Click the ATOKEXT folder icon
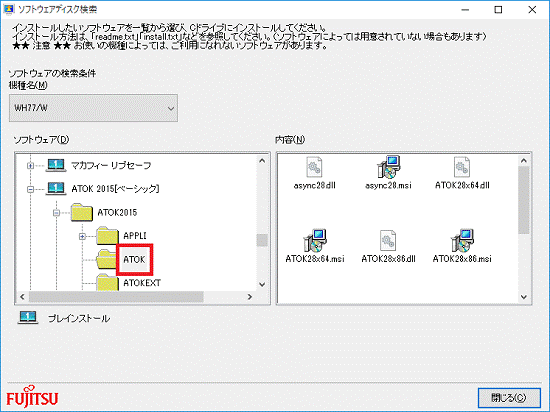Image resolution: width=550 pixels, height=412 pixels. [107, 282]
